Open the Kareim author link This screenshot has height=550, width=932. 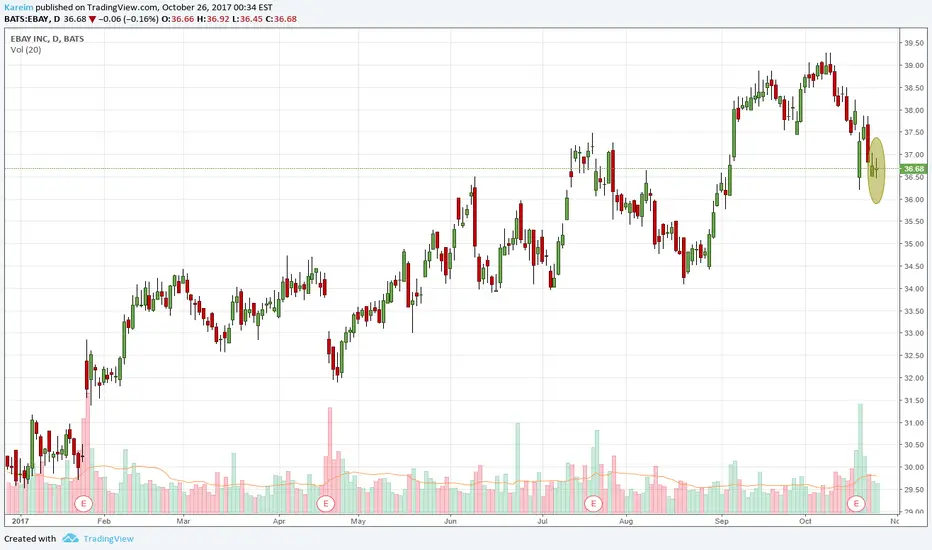18,8
